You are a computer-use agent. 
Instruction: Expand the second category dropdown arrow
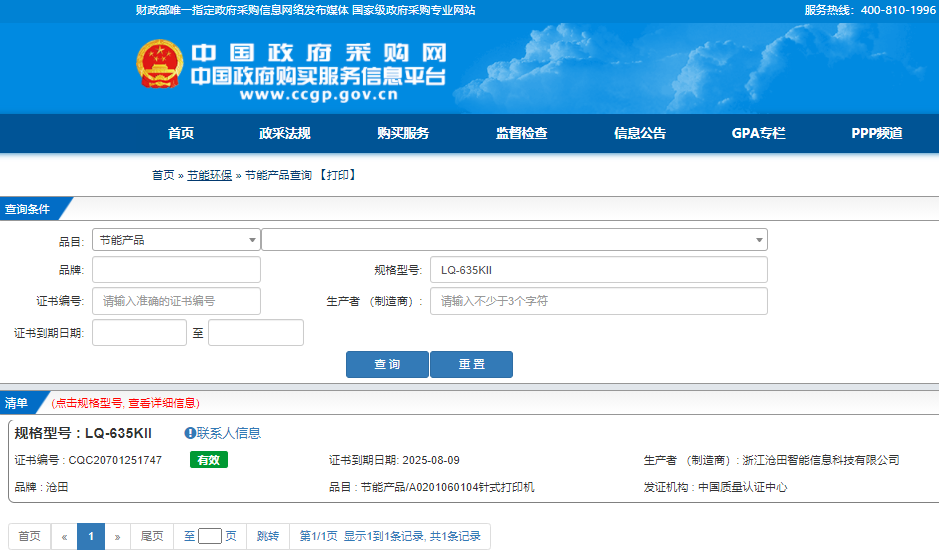[x=759, y=240]
